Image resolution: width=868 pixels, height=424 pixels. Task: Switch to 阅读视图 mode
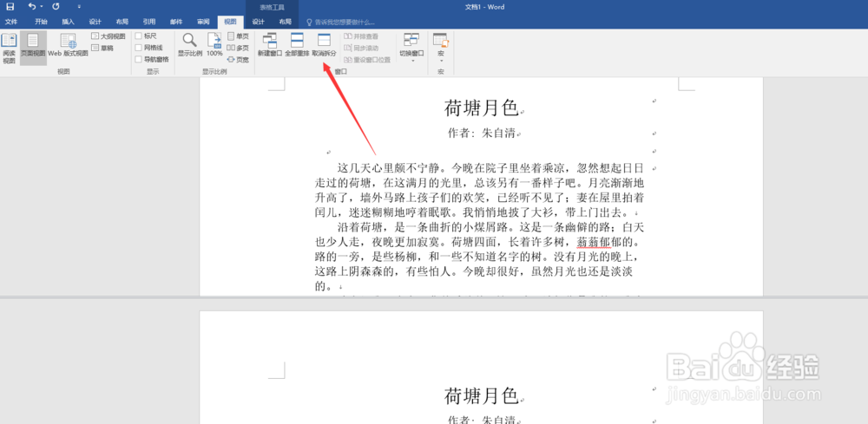[x=9, y=49]
